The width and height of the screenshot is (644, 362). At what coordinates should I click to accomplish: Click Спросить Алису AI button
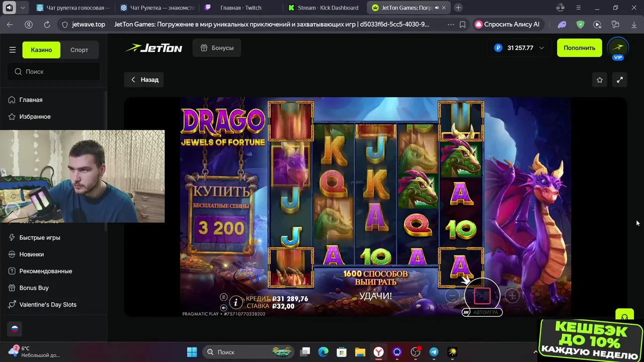coord(507,24)
